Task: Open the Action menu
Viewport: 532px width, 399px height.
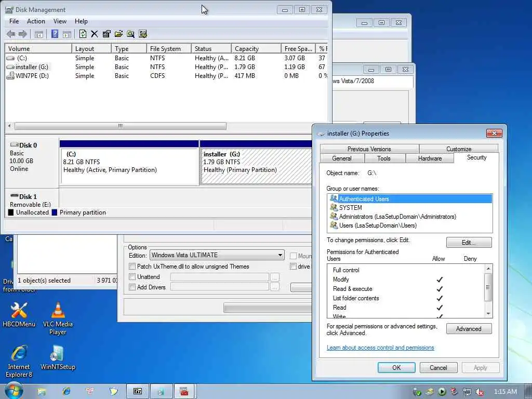Action: point(36,21)
